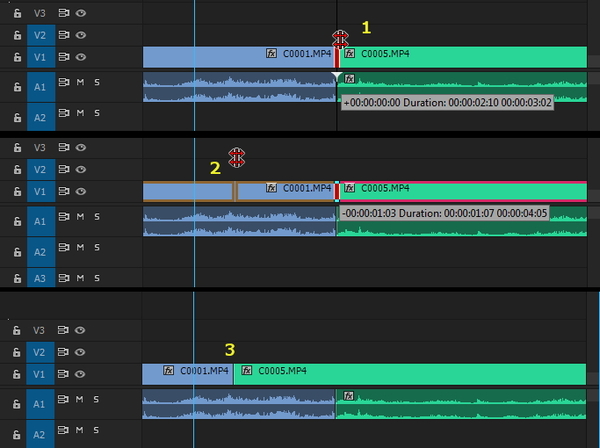Click fx badge on C0005.MP4 video in top timeline

pyautogui.click(x=349, y=54)
